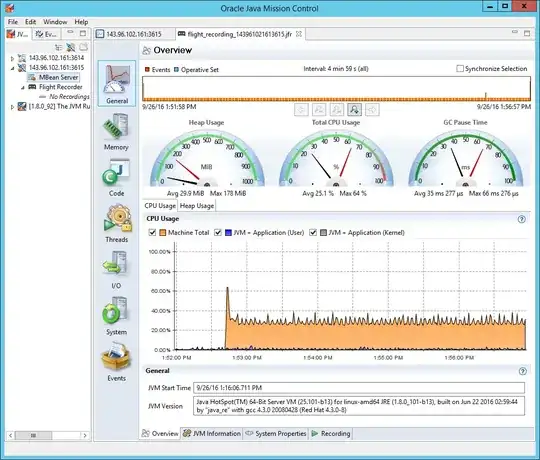540x460 pixels.
Task: Open the Recording bottom tab
Action: [331, 433]
